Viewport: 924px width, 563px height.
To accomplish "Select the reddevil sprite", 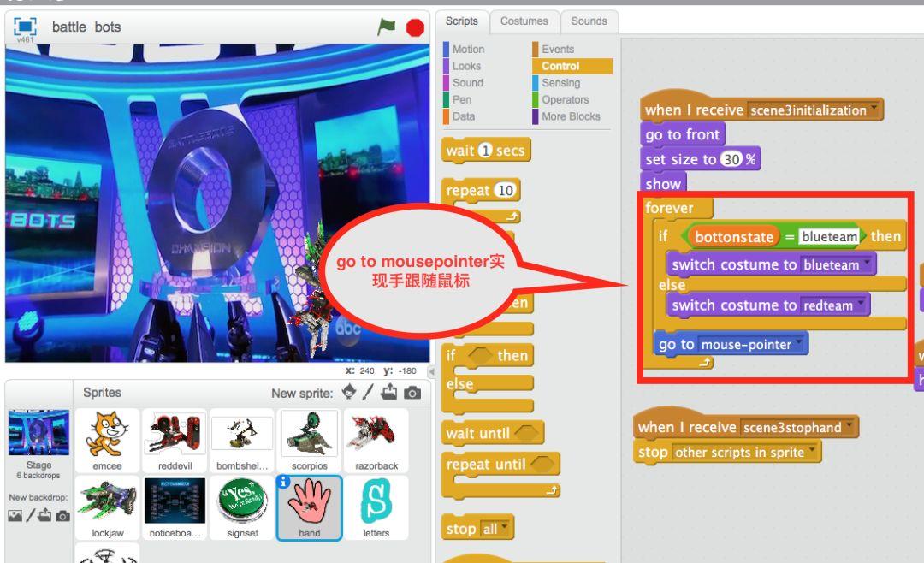I will [175, 440].
